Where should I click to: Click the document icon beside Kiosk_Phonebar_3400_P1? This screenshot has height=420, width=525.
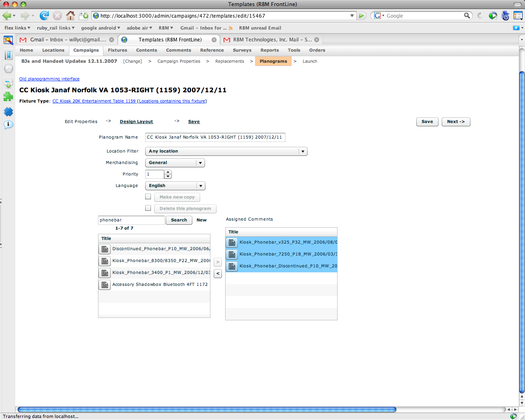pyautogui.click(x=104, y=272)
